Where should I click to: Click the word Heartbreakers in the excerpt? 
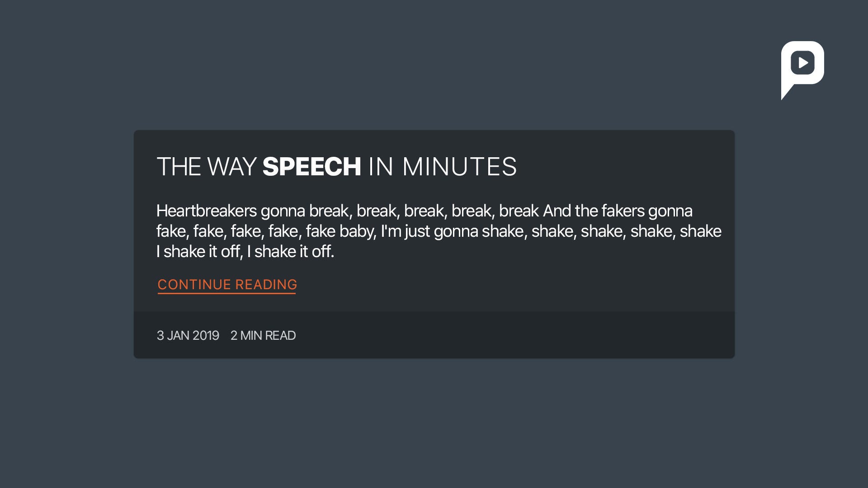[208, 211]
